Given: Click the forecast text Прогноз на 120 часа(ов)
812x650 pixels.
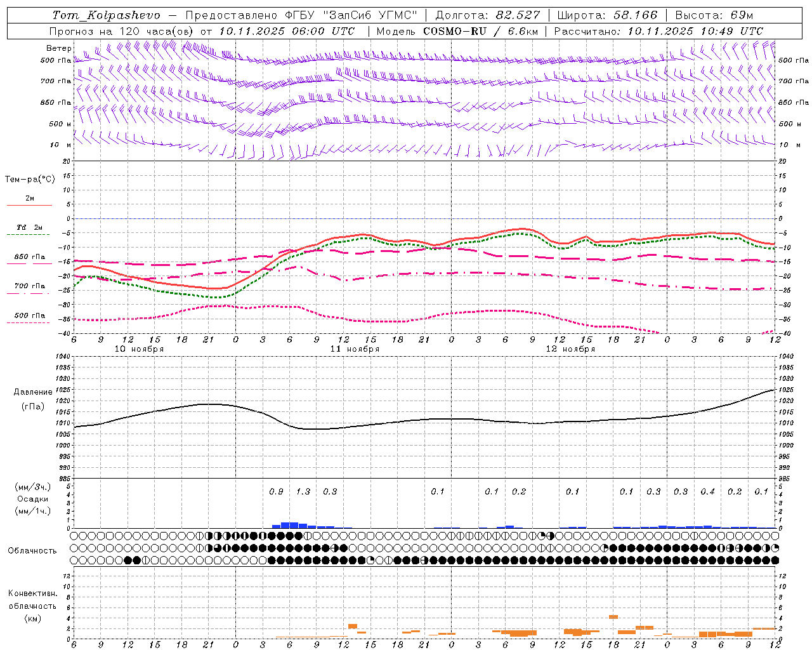Looking at the screenshot, I should (x=122, y=31).
